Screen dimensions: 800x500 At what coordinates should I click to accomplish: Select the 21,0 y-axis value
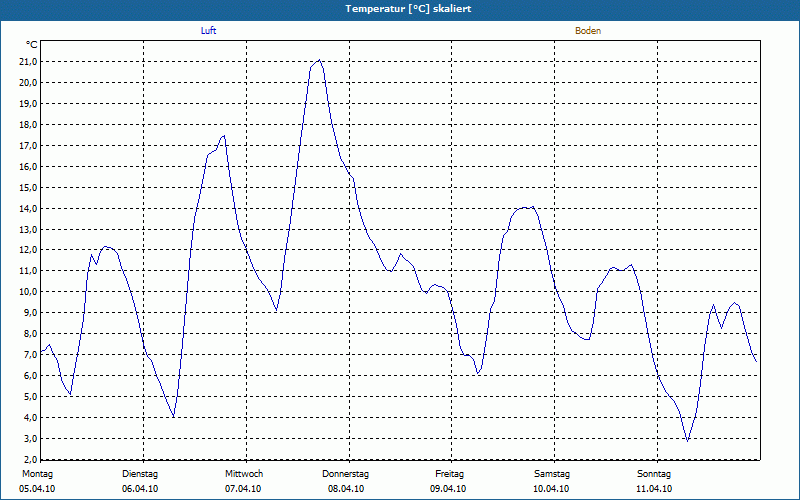pos(28,62)
